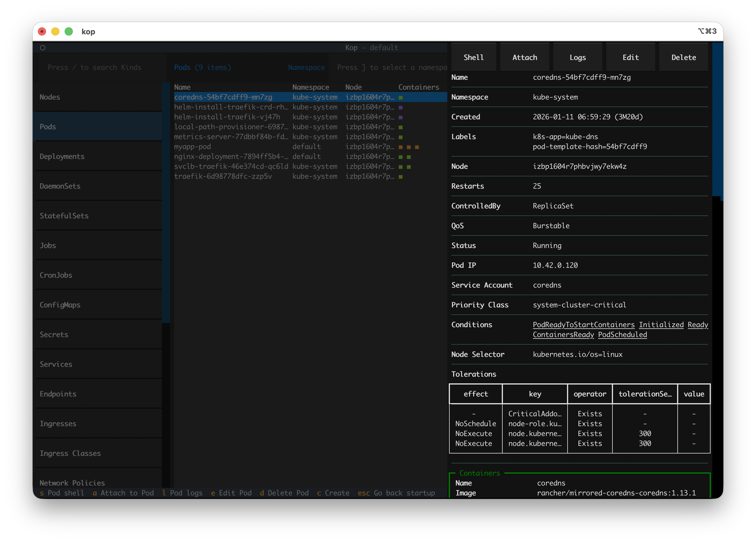
Task: Select Pods in the kinds sidebar
Action: [99, 127]
